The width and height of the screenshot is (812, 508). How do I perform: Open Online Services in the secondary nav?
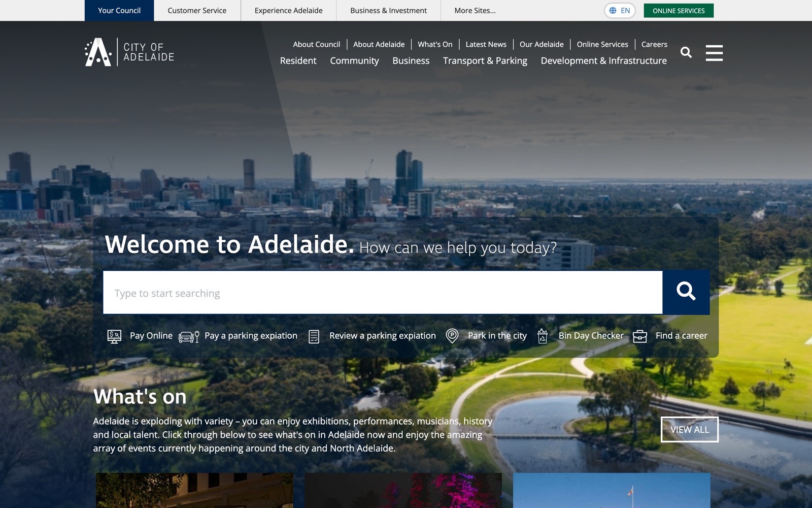[602, 44]
